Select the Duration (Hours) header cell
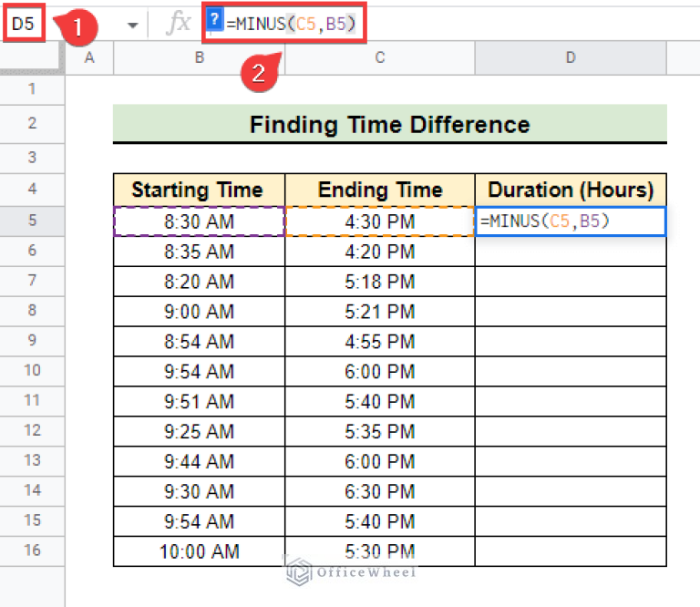This screenshot has height=607, width=700. 571,190
